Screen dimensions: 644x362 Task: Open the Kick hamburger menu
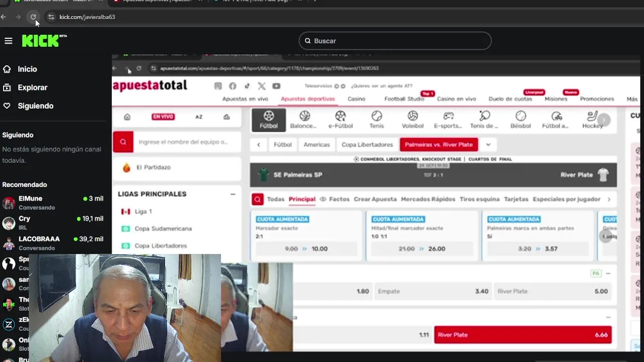9,41
